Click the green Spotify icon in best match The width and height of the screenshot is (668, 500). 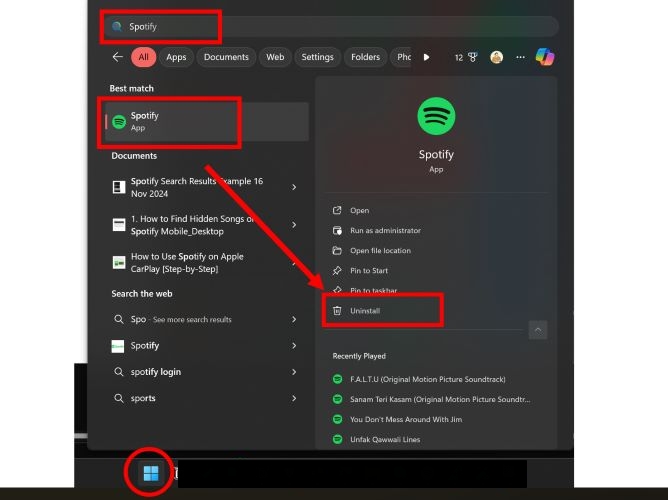pos(119,122)
